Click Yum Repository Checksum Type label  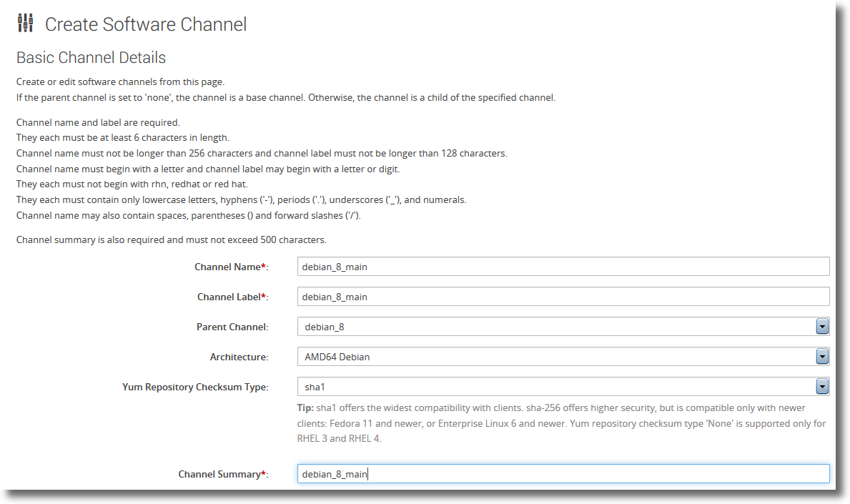195,387
